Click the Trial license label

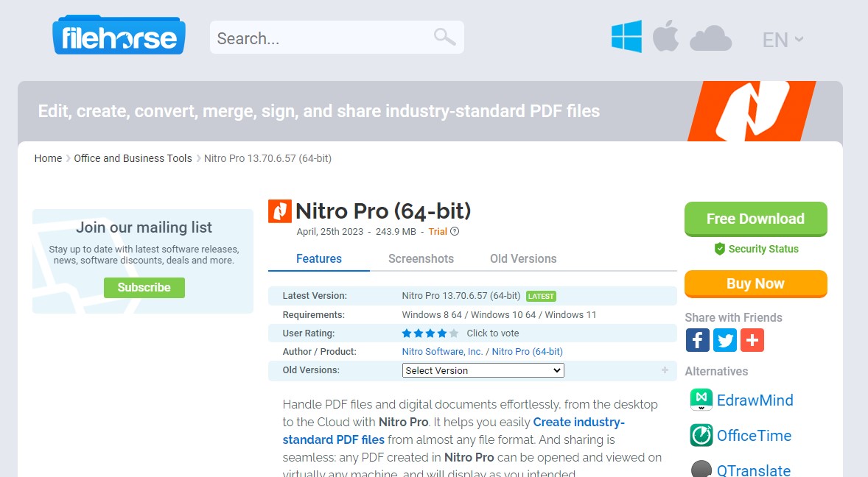pyautogui.click(x=438, y=232)
